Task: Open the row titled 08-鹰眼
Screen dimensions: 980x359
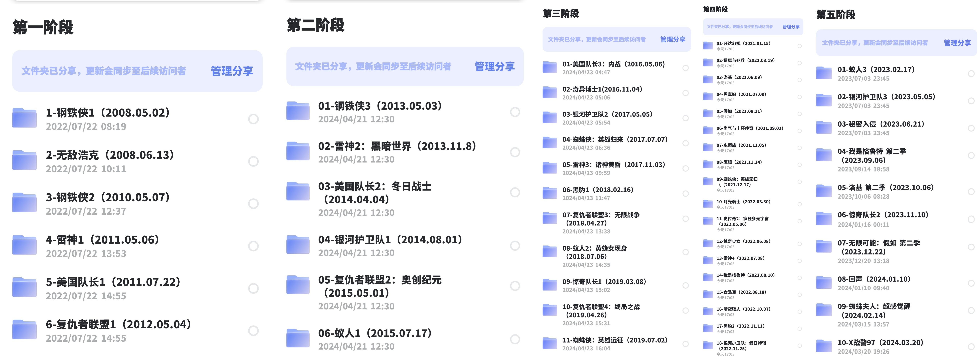Action: (x=753, y=165)
